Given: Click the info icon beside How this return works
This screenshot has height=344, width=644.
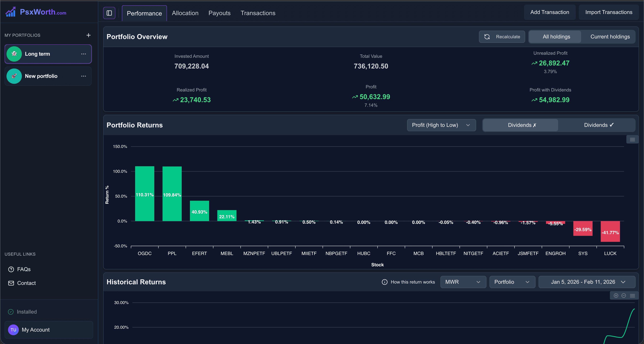Looking at the screenshot, I should 384,282.
